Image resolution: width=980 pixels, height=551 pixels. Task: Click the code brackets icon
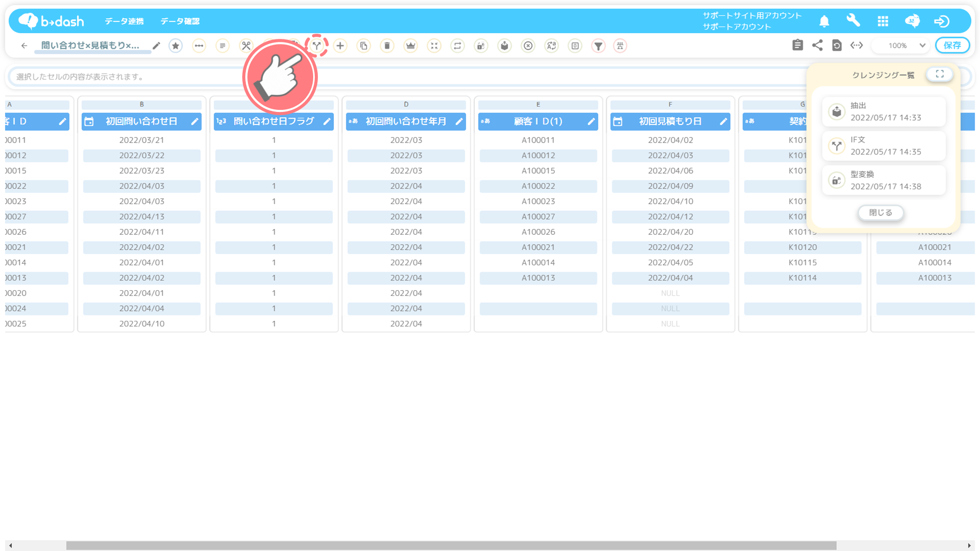[857, 45]
